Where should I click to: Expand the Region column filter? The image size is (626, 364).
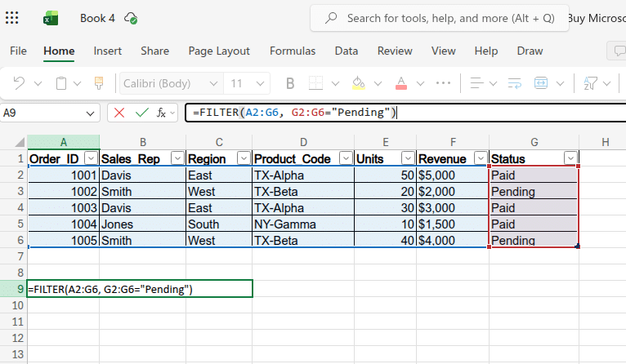(x=243, y=158)
